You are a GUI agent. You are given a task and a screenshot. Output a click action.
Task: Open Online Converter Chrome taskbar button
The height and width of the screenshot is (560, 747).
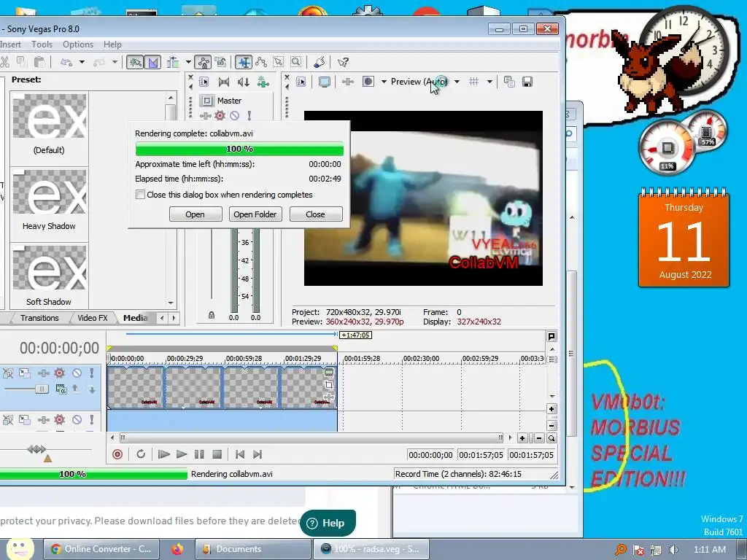coord(101,549)
